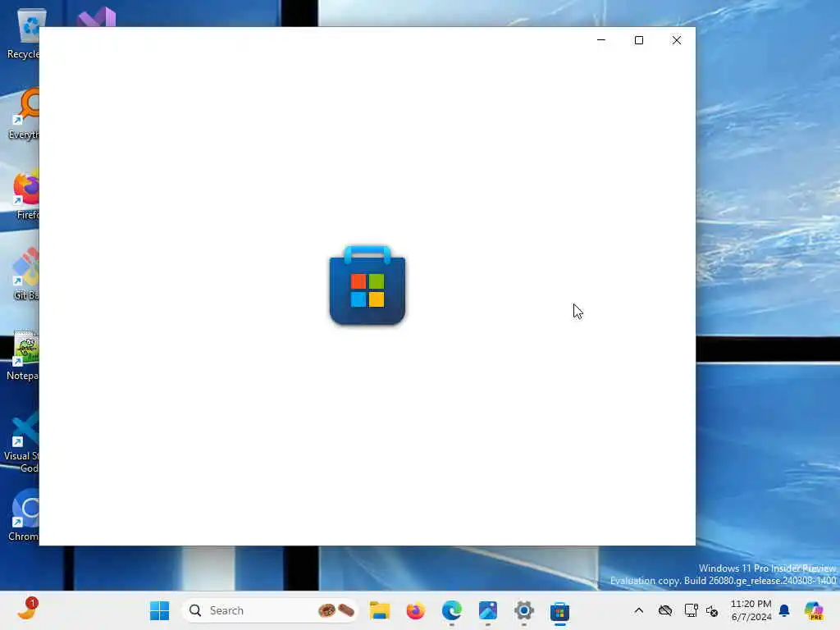Select the Recycle Bin desktop icon
840x630 pixels.
23,34
